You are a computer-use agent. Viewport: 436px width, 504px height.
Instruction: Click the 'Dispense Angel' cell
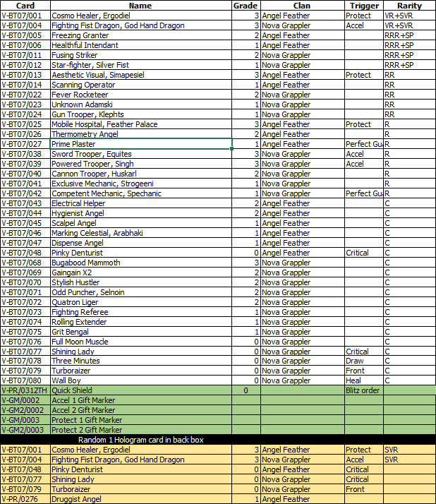141,243
